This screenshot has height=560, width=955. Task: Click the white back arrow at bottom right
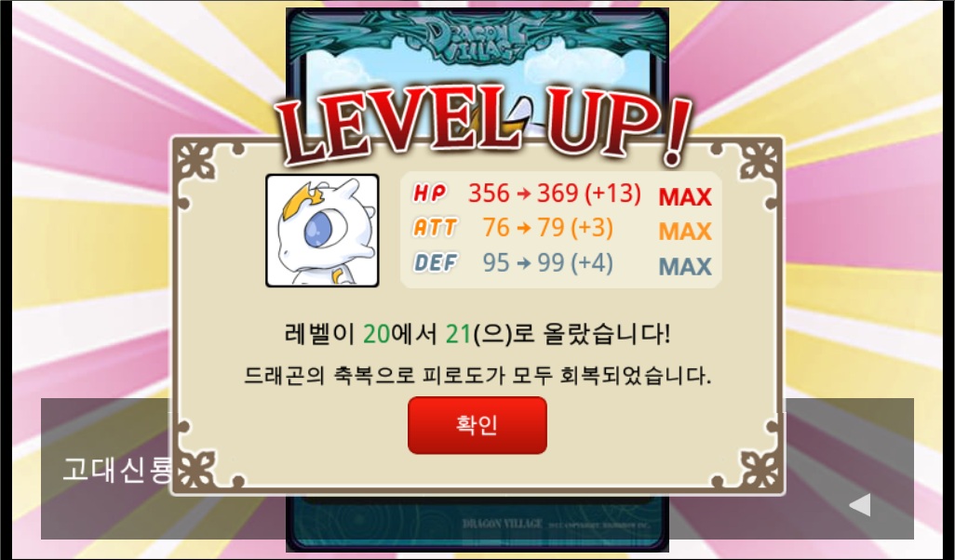coord(859,504)
